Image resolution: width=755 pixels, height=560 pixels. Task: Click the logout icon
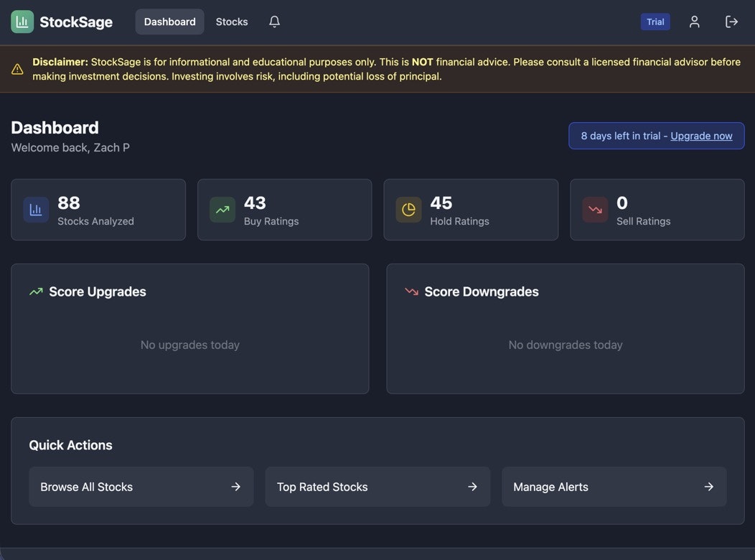point(731,22)
